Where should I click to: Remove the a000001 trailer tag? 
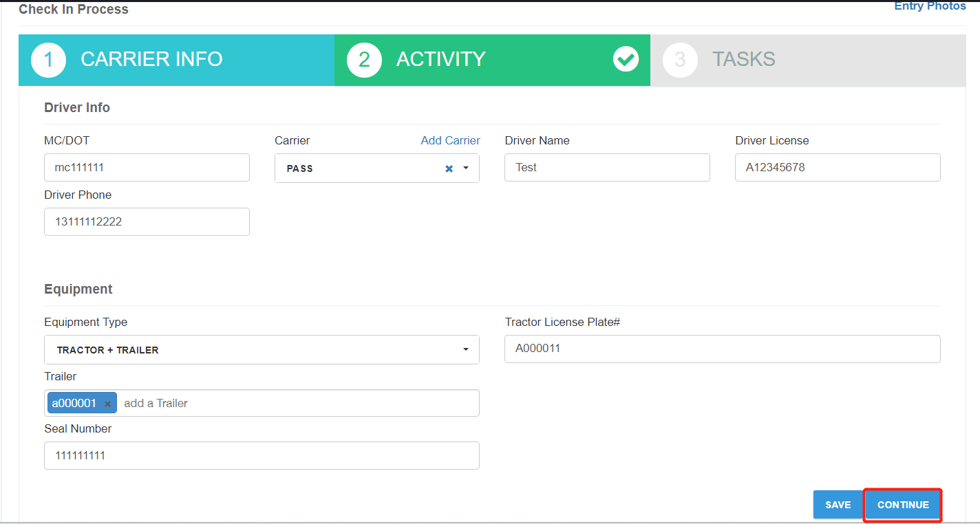click(x=107, y=404)
